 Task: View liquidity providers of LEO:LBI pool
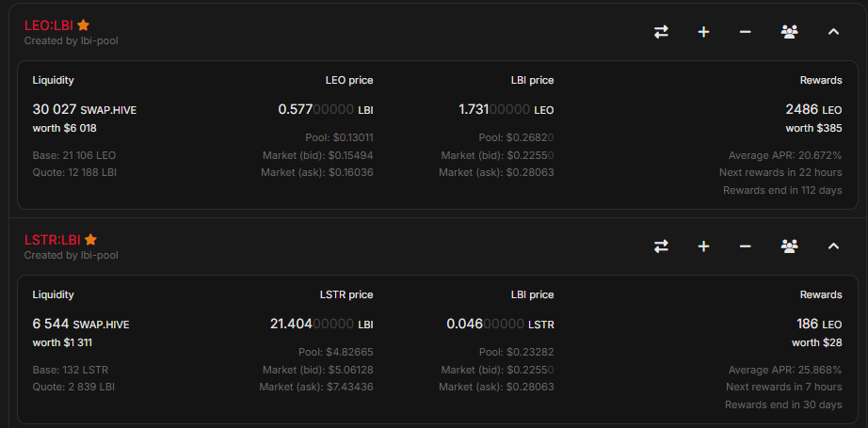(789, 32)
